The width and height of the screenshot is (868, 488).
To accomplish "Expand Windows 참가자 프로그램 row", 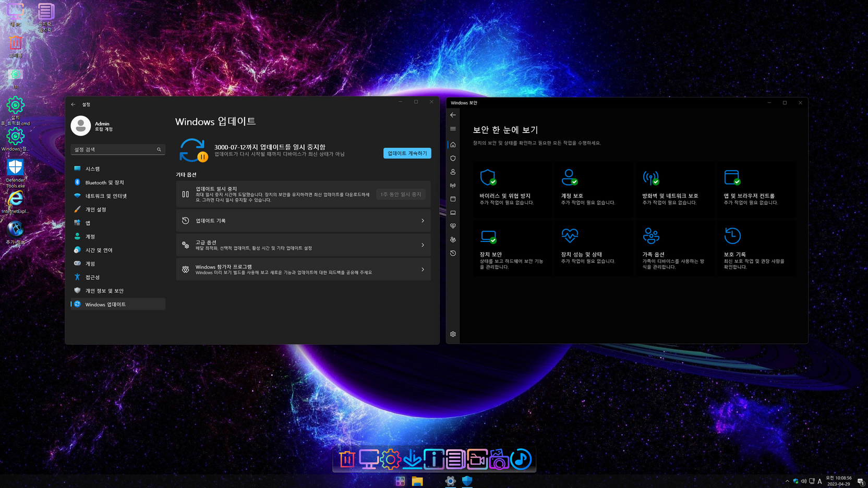I will point(303,270).
